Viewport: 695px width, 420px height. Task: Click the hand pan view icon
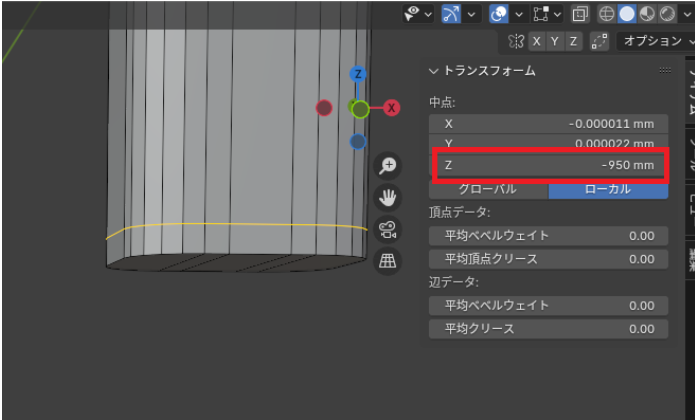pos(387,198)
